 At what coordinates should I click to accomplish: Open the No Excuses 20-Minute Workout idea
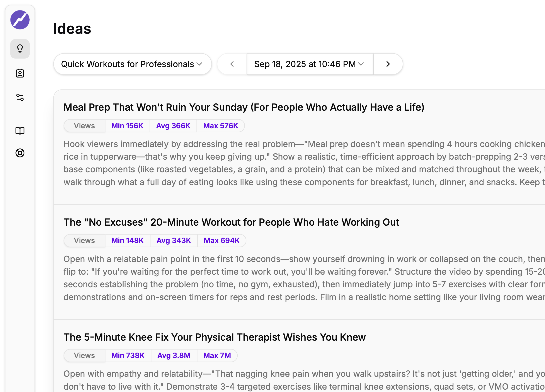click(231, 222)
